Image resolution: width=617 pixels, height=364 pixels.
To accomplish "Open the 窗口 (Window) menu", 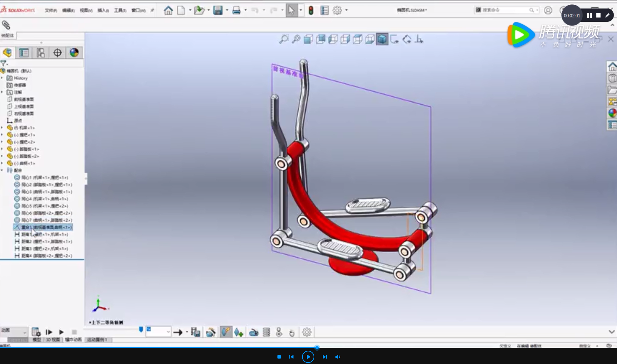I will [139, 11].
